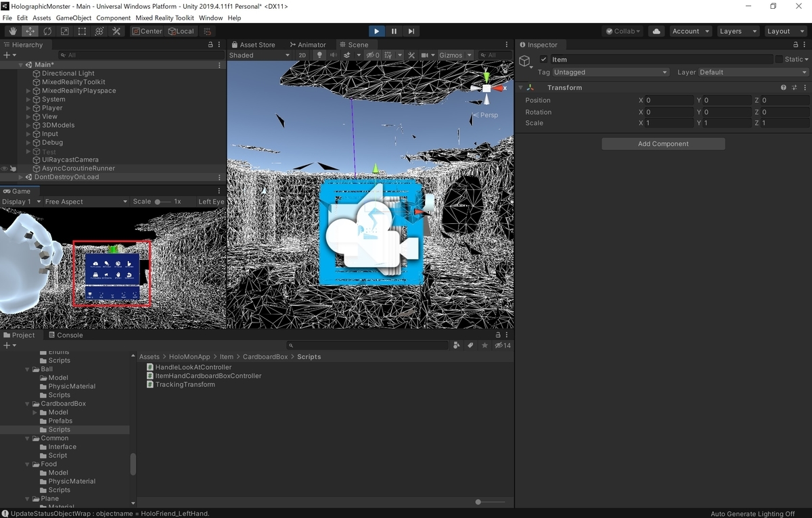The width and height of the screenshot is (812, 518).
Task: Open Hierarchy panel options menu
Action: pos(219,44)
